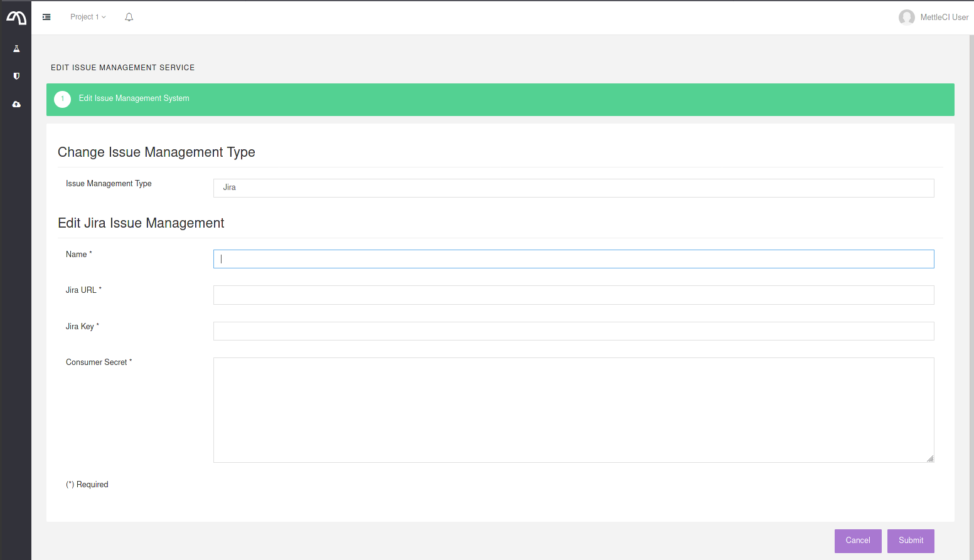Submit the Jira issue management form

point(910,541)
